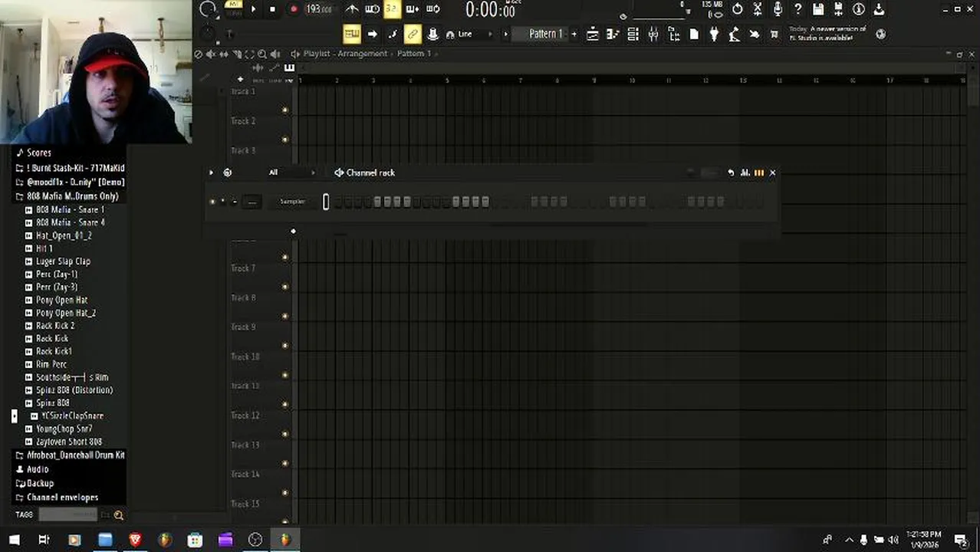This screenshot has width=980, height=552.
Task: Open the Pattern 1 selector
Action: tap(545, 34)
